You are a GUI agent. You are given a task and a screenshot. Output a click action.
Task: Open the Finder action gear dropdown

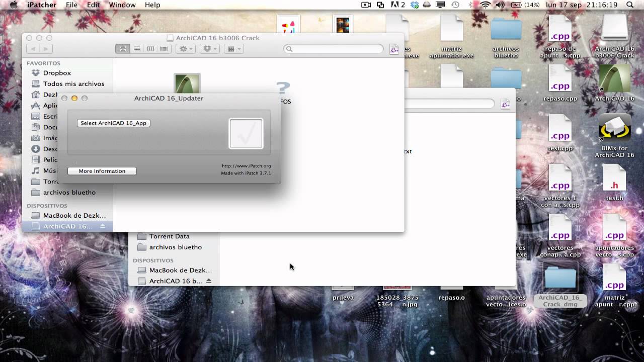186,49
